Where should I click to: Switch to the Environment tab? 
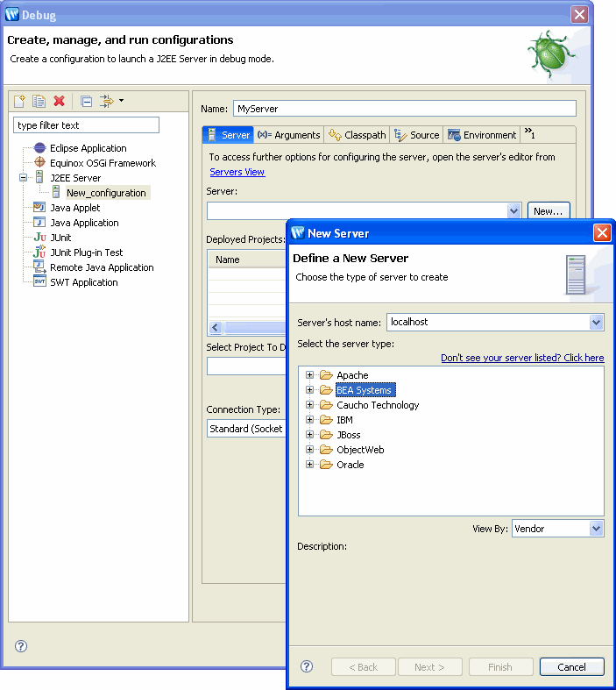tap(482, 135)
